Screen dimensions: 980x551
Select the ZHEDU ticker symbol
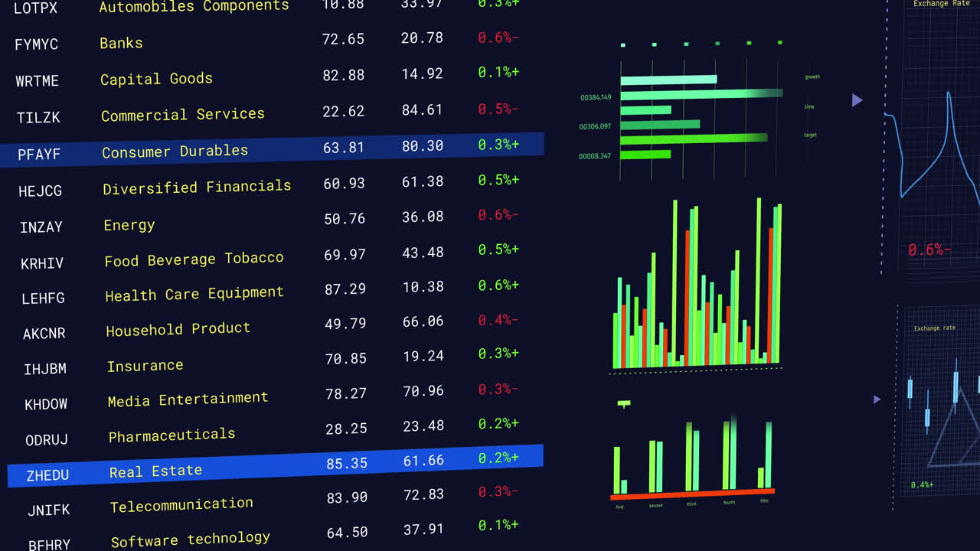coord(48,474)
